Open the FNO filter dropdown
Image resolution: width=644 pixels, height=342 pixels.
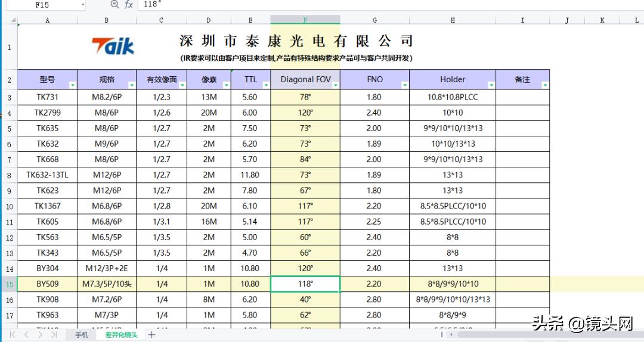(405, 85)
